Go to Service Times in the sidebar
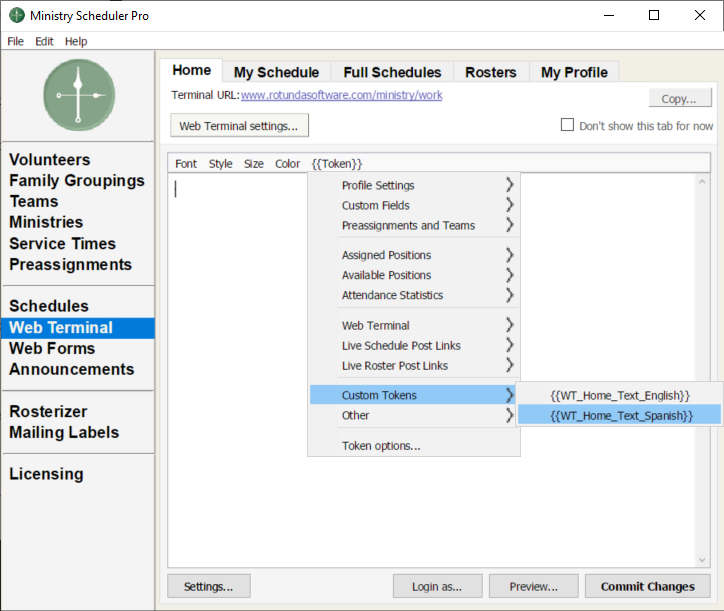The image size is (724, 611). click(x=62, y=243)
